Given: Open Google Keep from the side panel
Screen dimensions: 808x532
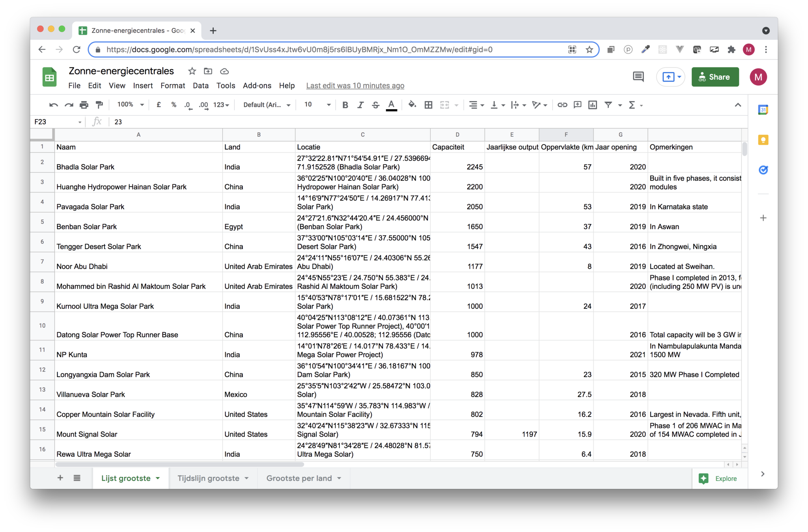Looking at the screenshot, I should [x=763, y=140].
